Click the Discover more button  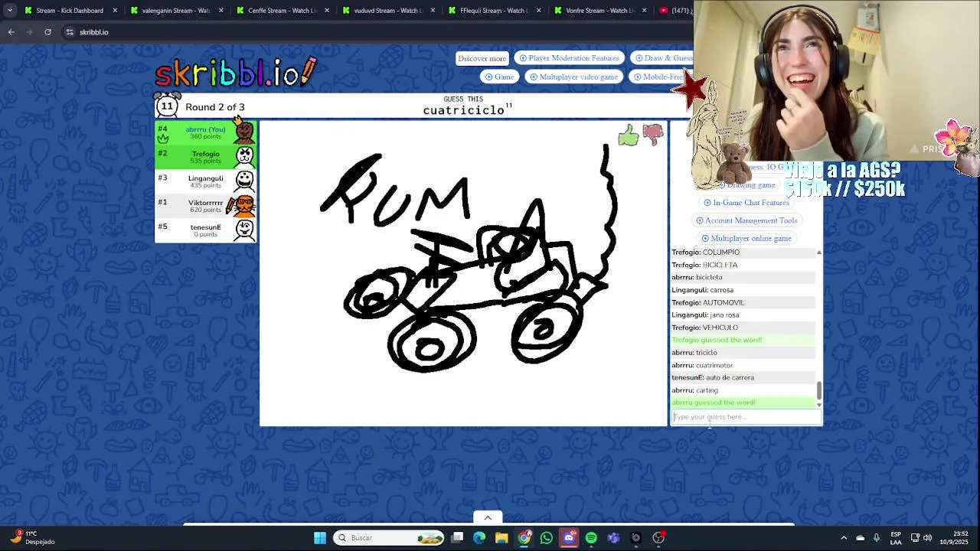coord(482,58)
